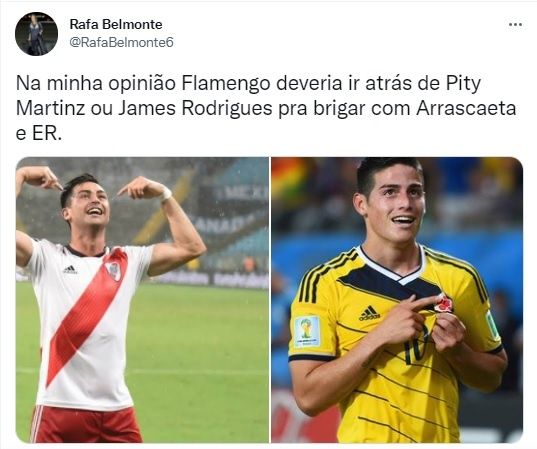Click the red shorts in left photo
The width and height of the screenshot is (537, 449).
[86, 424]
